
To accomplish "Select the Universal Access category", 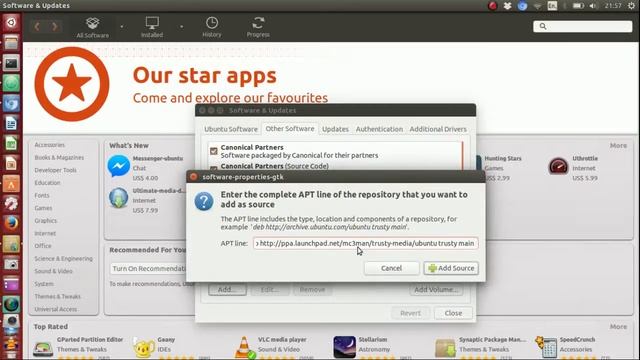I will pyautogui.click(x=56, y=309).
